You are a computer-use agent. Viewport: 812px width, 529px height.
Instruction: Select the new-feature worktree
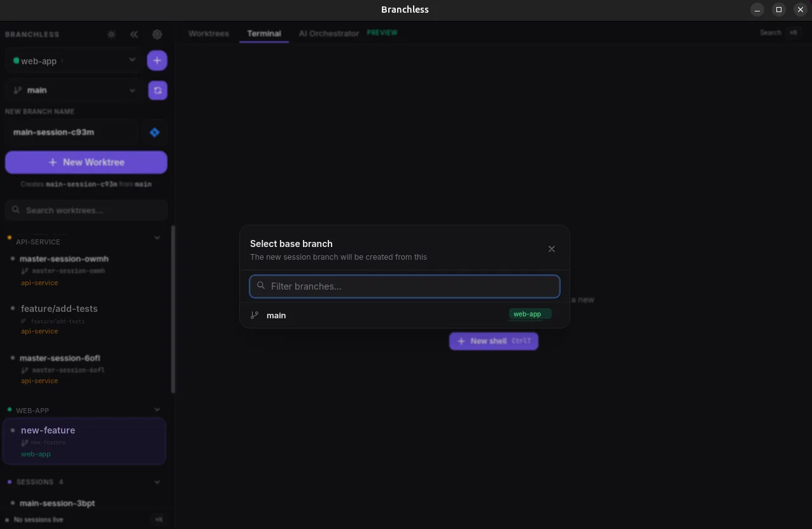click(85, 441)
